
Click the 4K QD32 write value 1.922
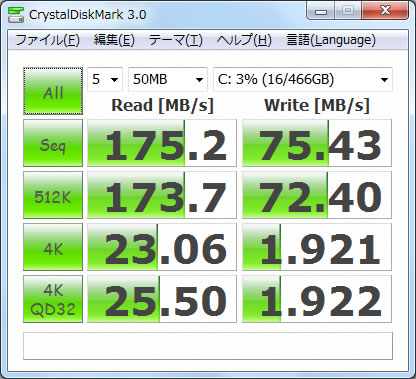(317, 299)
